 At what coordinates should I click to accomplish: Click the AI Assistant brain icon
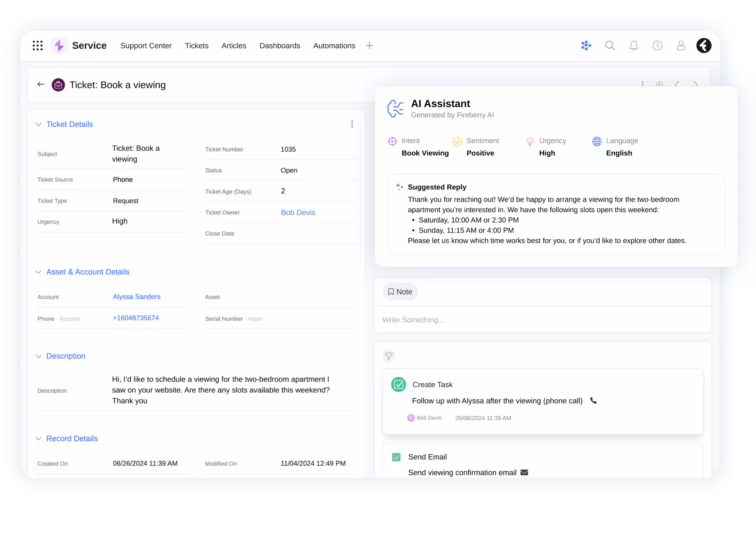click(x=395, y=108)
